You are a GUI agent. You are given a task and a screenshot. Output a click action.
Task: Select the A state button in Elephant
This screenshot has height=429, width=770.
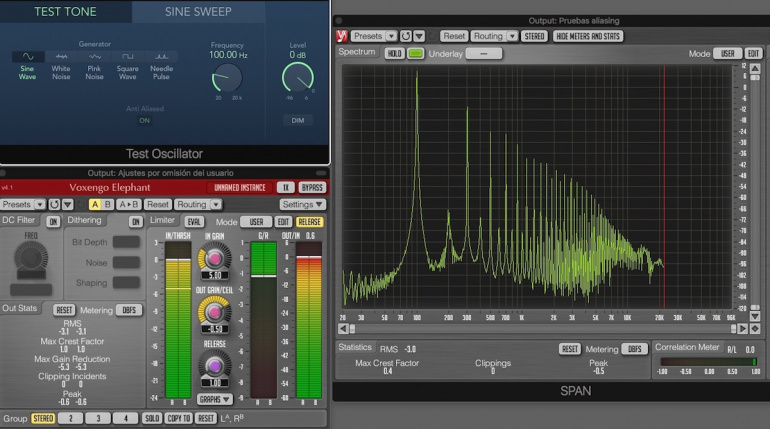tap(95, 204)
